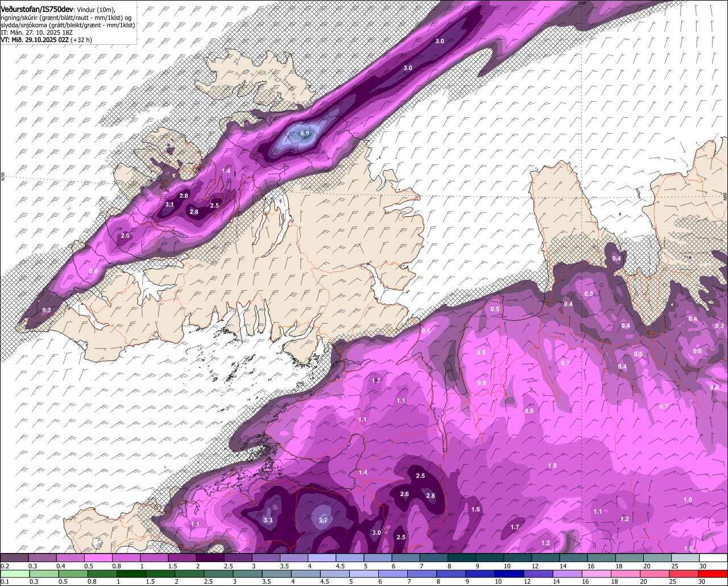Screen dimensions: 728x586
Task: Click the dark plum 0.2 swatch in the upper legend
Action: (x=14, y=558)
